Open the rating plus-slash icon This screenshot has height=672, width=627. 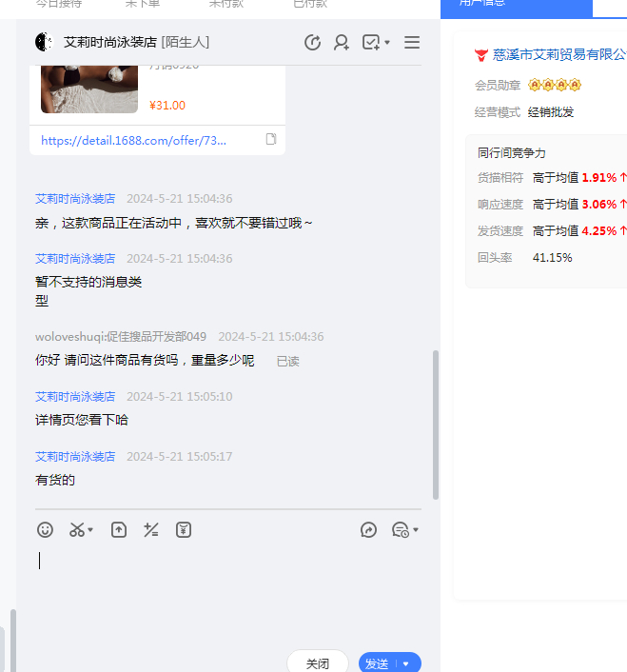[x=150, y=530]
